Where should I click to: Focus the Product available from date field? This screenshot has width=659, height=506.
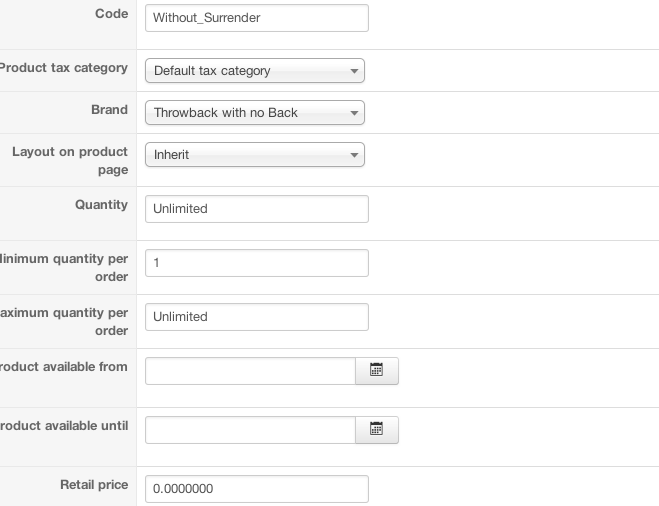coord(250,371)
